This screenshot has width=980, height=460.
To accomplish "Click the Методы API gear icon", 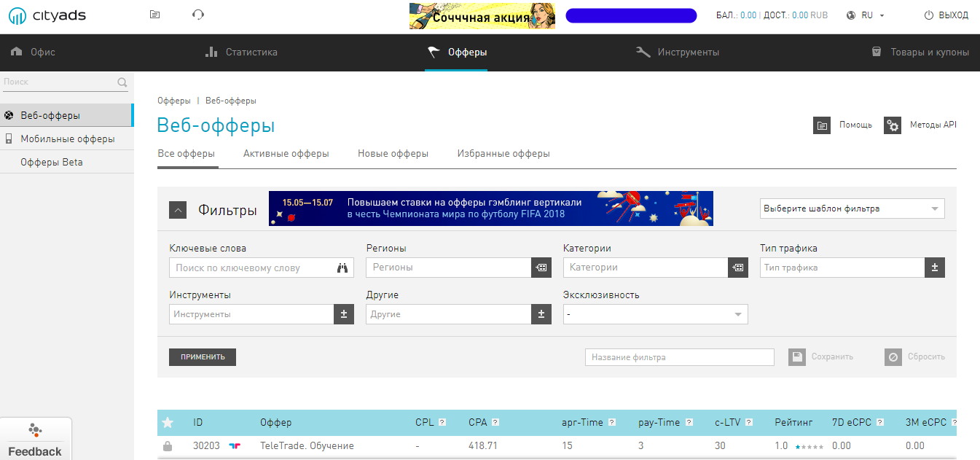I will (x=893, y=125).
